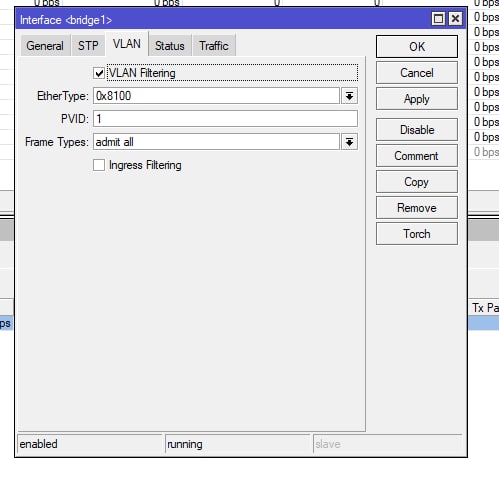Close the Interface bridge1 window
Image resolution: width=499 pixels, height=502 pixels.
click(x=455, y=19)
